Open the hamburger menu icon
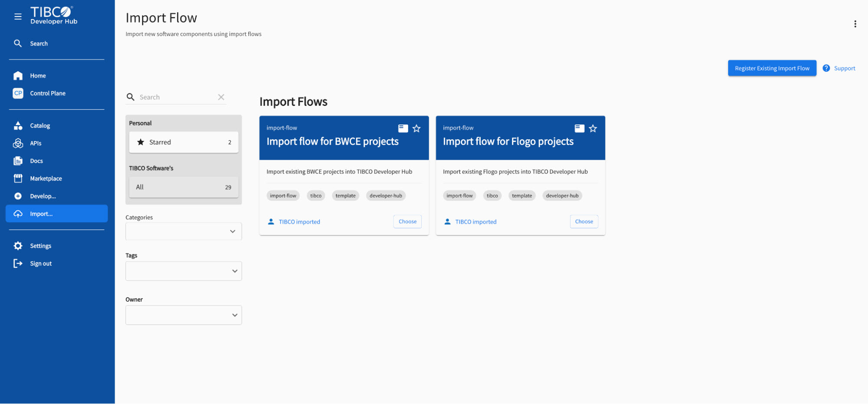 tap(18, 16)
